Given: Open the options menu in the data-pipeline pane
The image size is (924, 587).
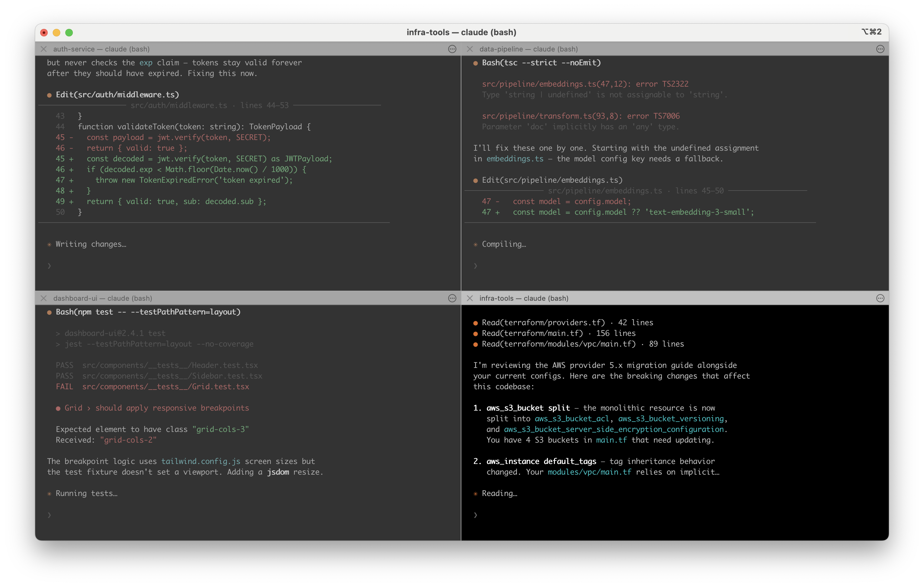Looking at the screenshot, I should pos(880,49).
